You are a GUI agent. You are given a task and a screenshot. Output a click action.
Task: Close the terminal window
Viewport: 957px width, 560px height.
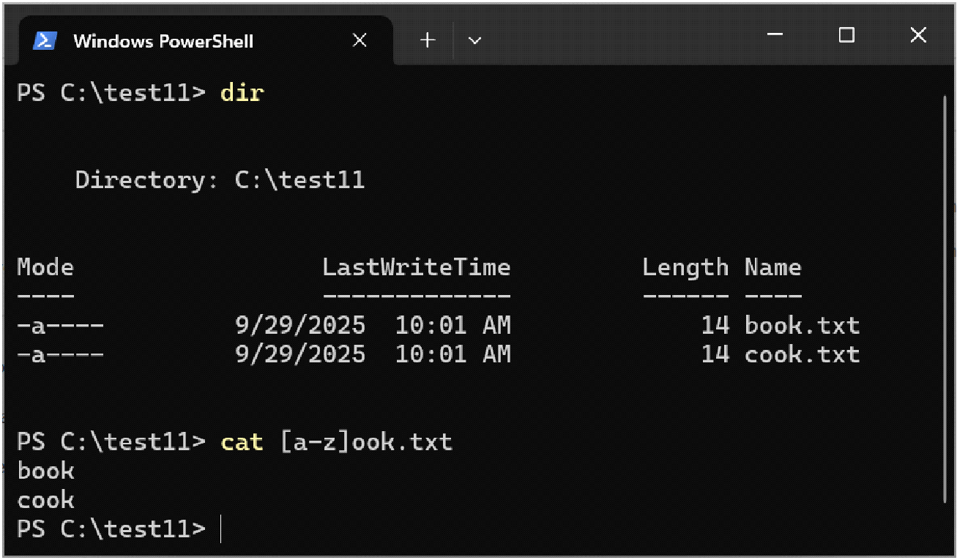[918, 34]
